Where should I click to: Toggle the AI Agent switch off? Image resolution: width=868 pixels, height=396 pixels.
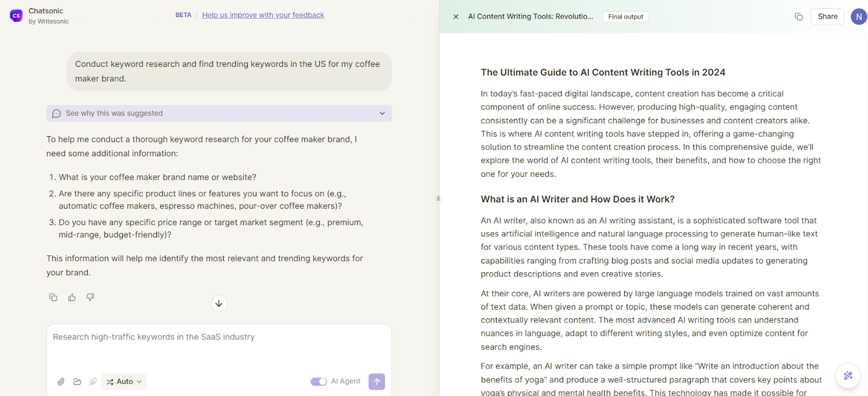[x=319, y=382]
